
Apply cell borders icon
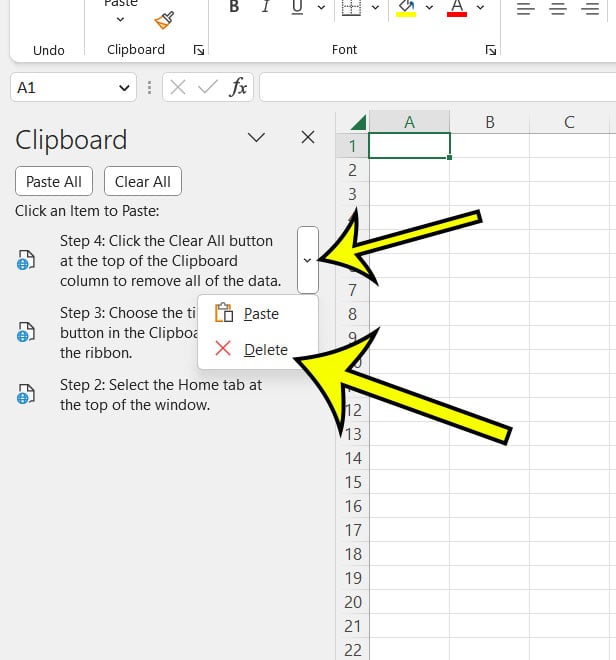pos(351,7)
